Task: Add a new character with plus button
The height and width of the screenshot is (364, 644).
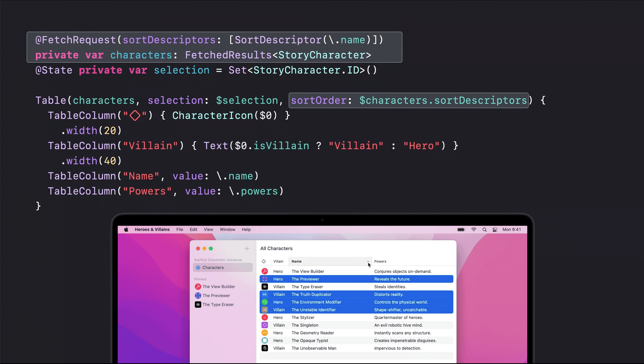Action: tap(247, 249)
